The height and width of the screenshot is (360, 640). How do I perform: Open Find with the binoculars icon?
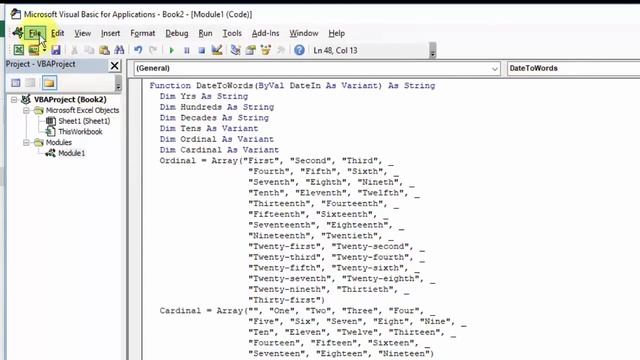(x=119, y=50)
